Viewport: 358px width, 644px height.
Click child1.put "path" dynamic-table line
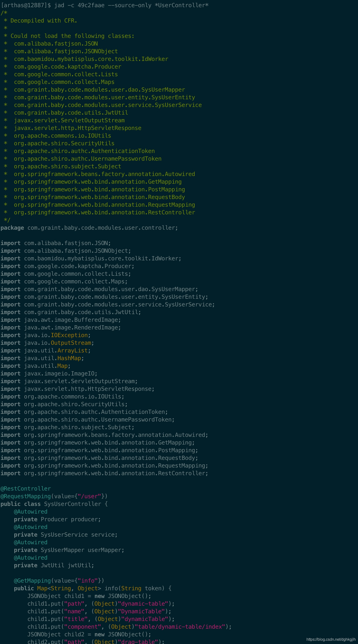tap(101, 604)
